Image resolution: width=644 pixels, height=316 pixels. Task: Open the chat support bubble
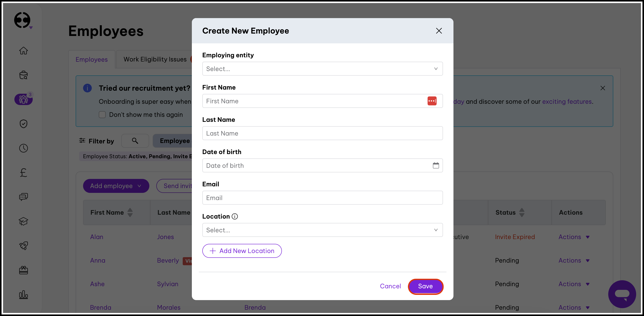click(622, 294)
